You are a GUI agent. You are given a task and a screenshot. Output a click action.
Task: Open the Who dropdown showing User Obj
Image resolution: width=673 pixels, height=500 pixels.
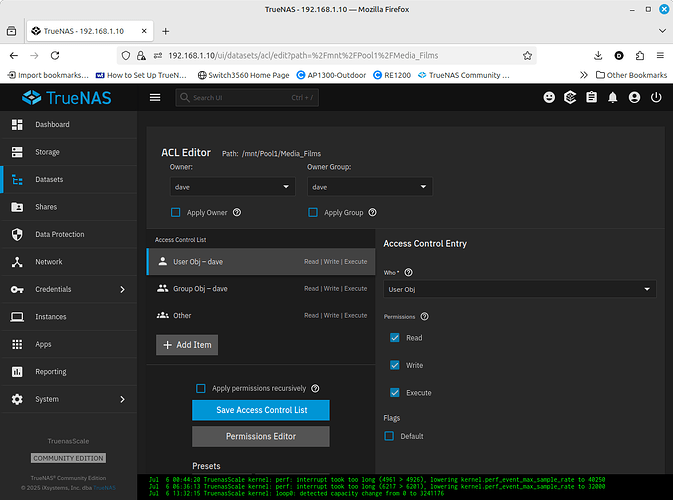pyautogui.click(x=520, y=289)
